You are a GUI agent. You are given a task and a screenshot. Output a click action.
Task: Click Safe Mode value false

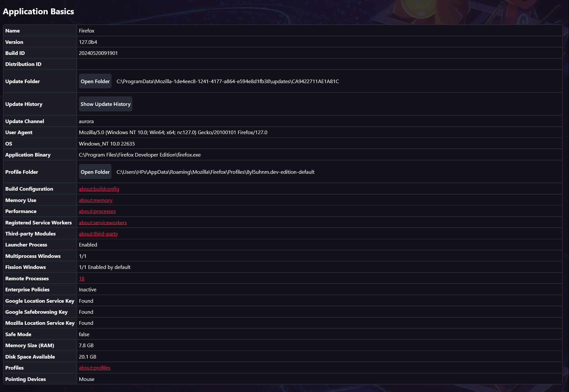pyautogui.click(x=84, y=335)
